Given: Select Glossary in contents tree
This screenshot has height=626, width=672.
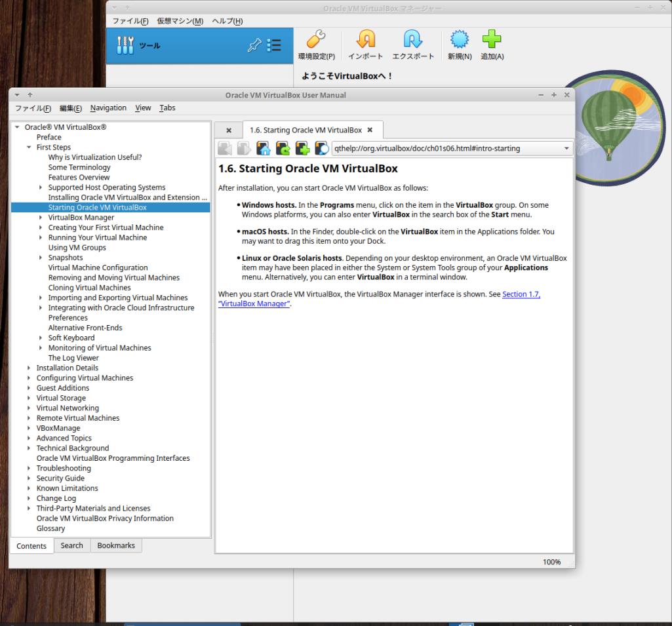Looking at the screenshot, I should click(x=51, y=528).
